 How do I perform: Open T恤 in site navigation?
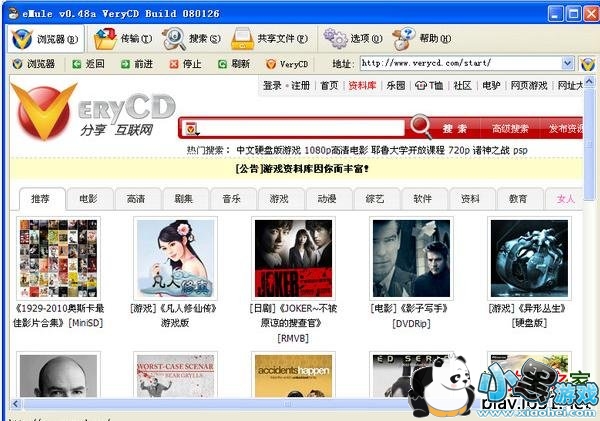pos(429,86)
